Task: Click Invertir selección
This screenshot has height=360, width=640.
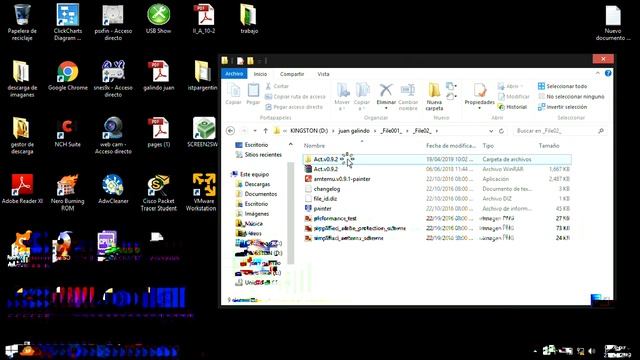Action: [x=562, y=107]
